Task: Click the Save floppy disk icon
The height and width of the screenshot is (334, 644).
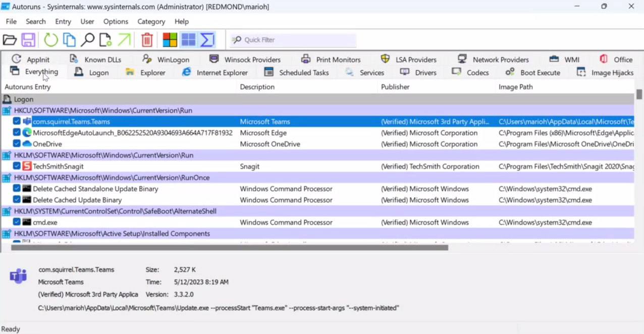Action: (28, 39)
